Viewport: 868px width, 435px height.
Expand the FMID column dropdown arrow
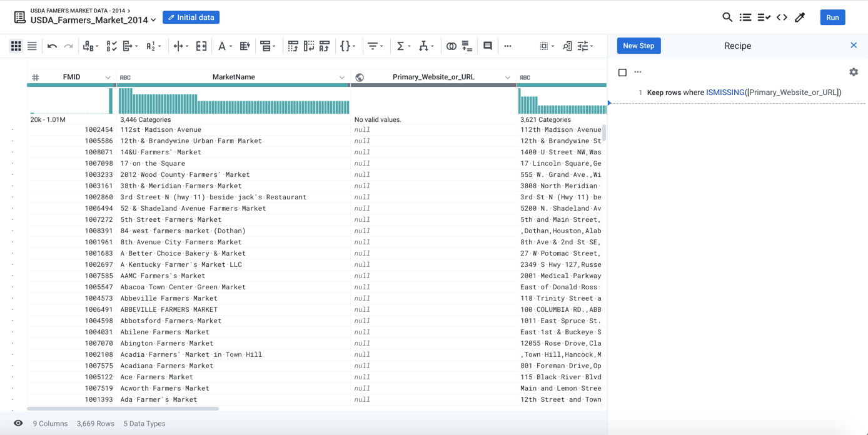tap(108, 77)
